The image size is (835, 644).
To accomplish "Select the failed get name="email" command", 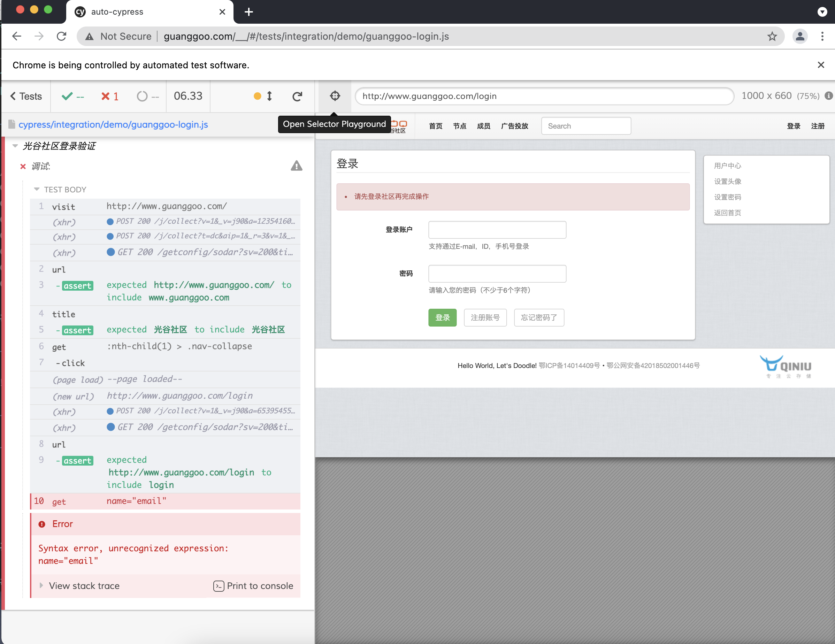I will (x=164, y=501).
